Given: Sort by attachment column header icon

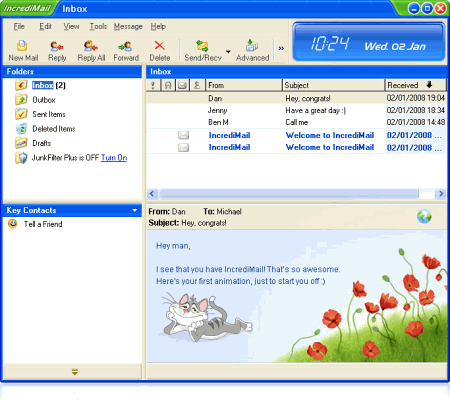Looking at the screenshot, I should 168,85.
